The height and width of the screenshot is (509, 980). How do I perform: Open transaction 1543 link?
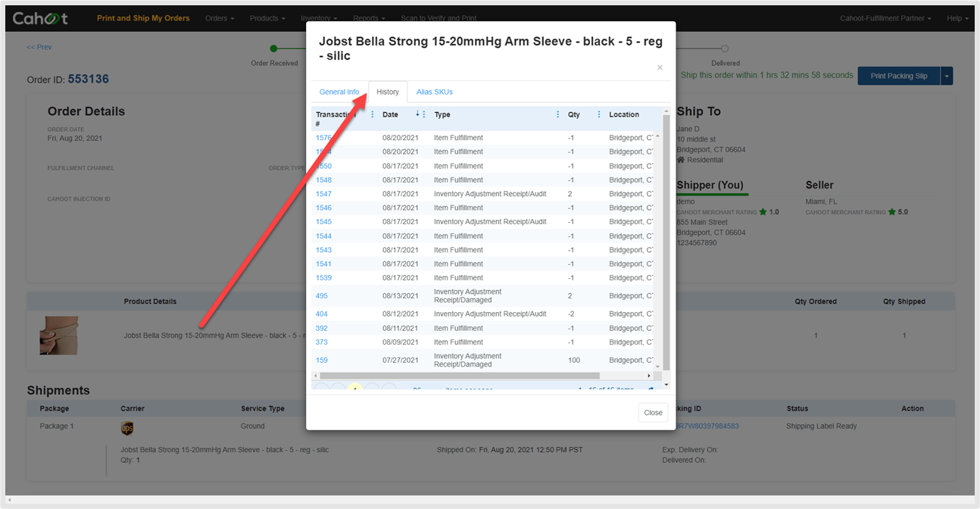323,250
